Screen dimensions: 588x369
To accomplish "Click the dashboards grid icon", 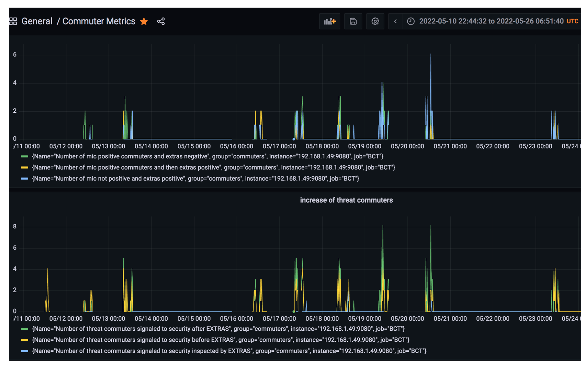I will click(x=13, y=21).
